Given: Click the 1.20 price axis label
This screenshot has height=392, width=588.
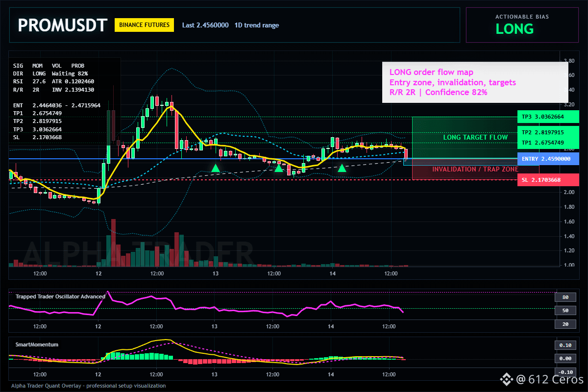Looking at the screenshot, I should pyautogui.click(x=568, y=251).
